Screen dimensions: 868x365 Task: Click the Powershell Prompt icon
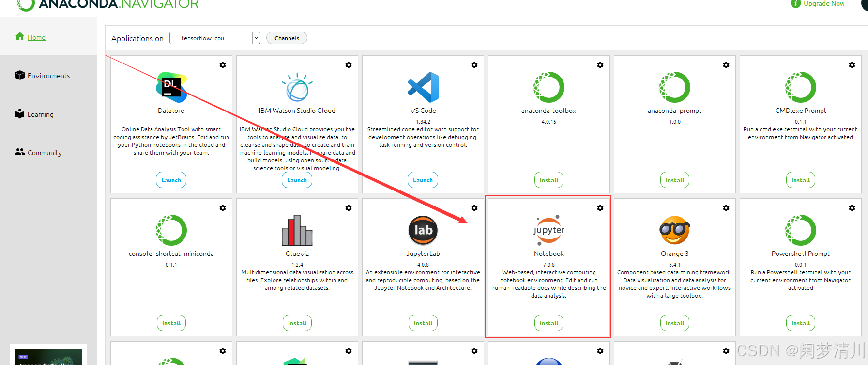click(801, 230)
